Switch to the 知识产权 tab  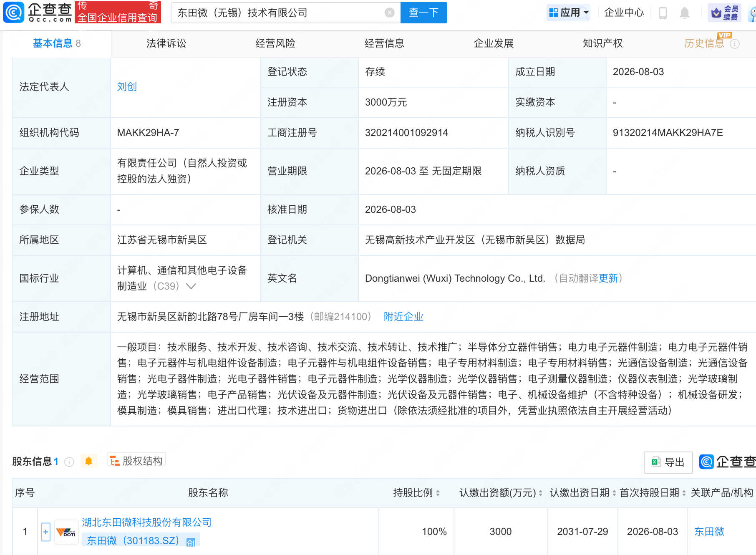pyautogui.click(x=602, y=43)
